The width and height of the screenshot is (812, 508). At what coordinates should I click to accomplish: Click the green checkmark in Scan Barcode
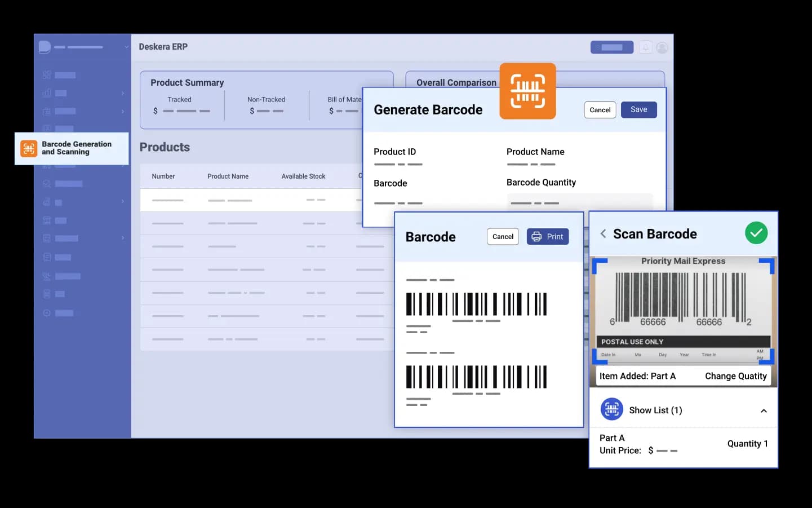(x=756, y=233)
